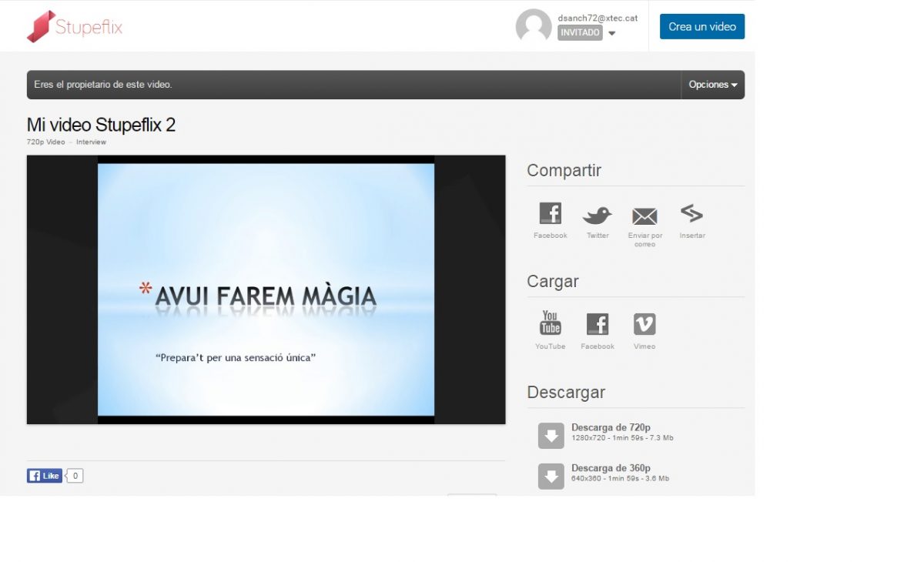Viewport: 924px width, 562px height.
Task: Open the Insertar embed code icon
Action: click(691, 213)
